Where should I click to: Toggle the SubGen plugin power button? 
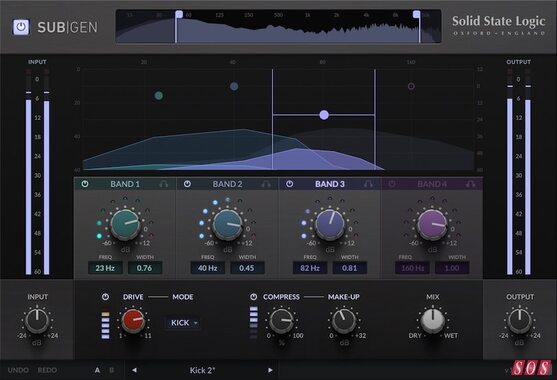click(x=21, y=27)
